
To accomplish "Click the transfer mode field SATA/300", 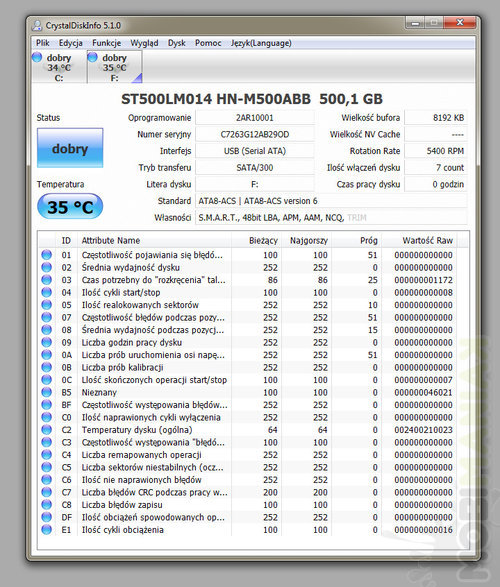I will coord(254,168).
